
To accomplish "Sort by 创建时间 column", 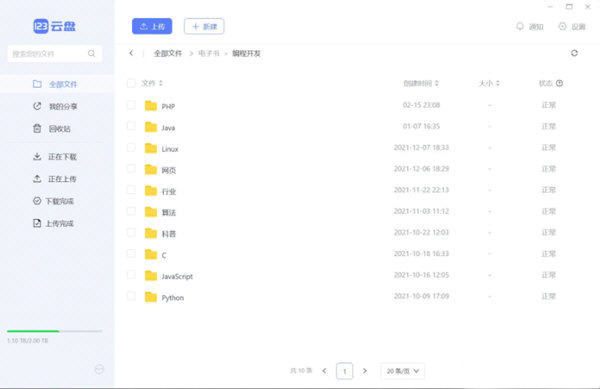I will click(421, 83).
